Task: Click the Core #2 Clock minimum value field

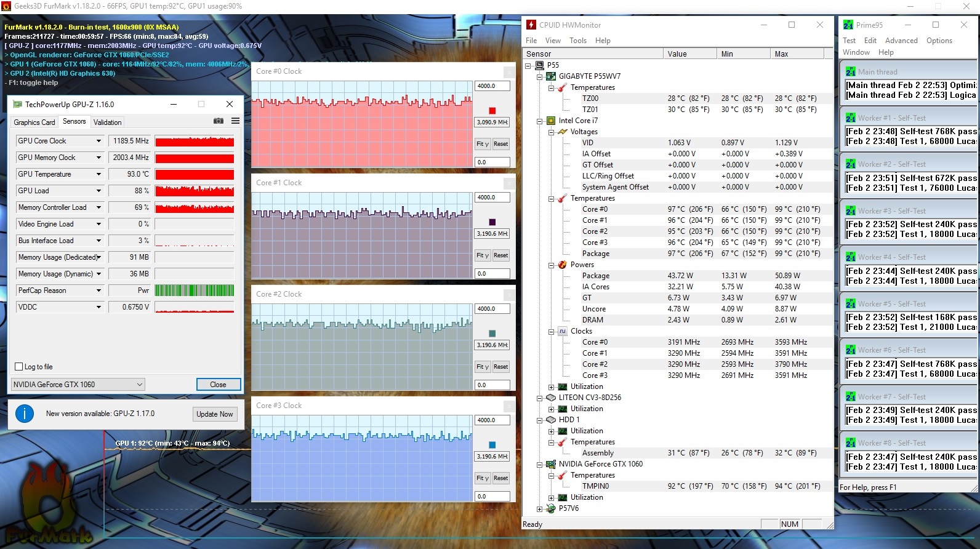Action: pos(492,385)
